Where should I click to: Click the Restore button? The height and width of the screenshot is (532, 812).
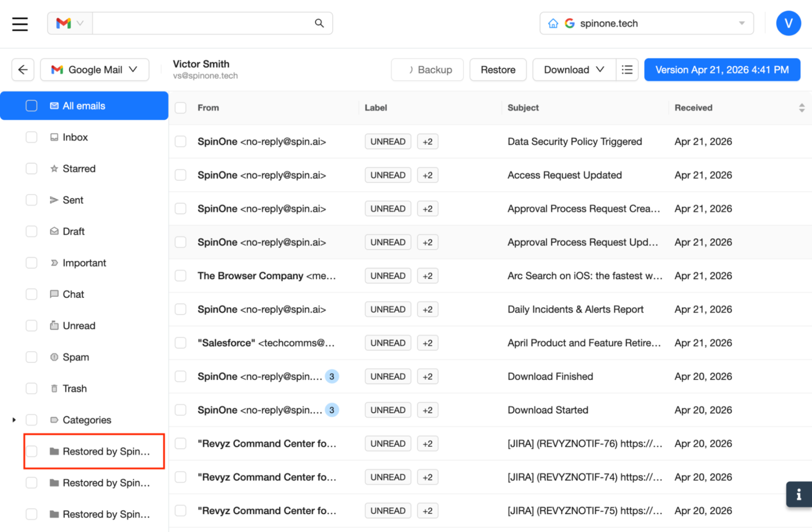pyautogui.click(x=498, y=70)
